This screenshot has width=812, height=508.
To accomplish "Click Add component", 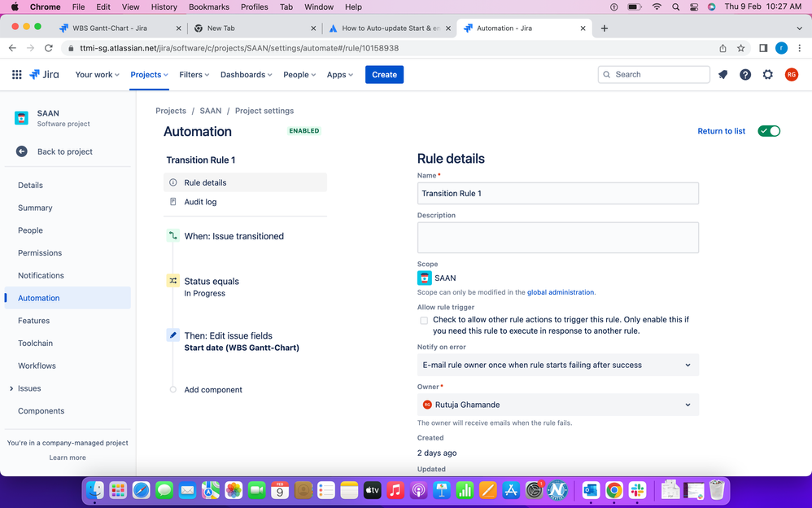I will (213, 390).
